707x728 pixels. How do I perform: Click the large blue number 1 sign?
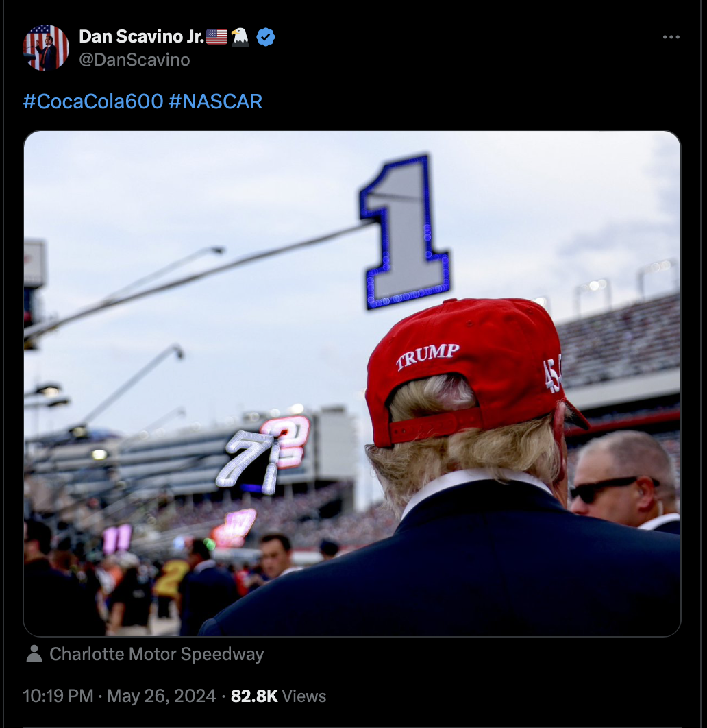tap(404, 231)
